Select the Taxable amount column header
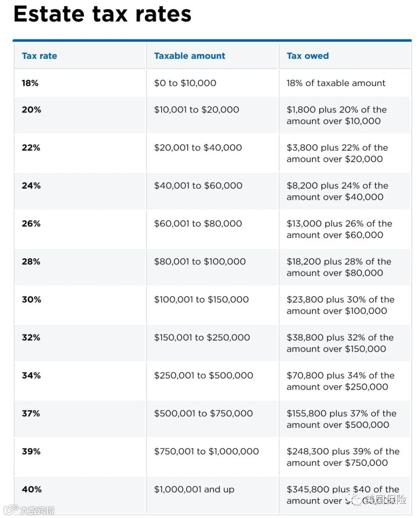 tap(189, 56)
